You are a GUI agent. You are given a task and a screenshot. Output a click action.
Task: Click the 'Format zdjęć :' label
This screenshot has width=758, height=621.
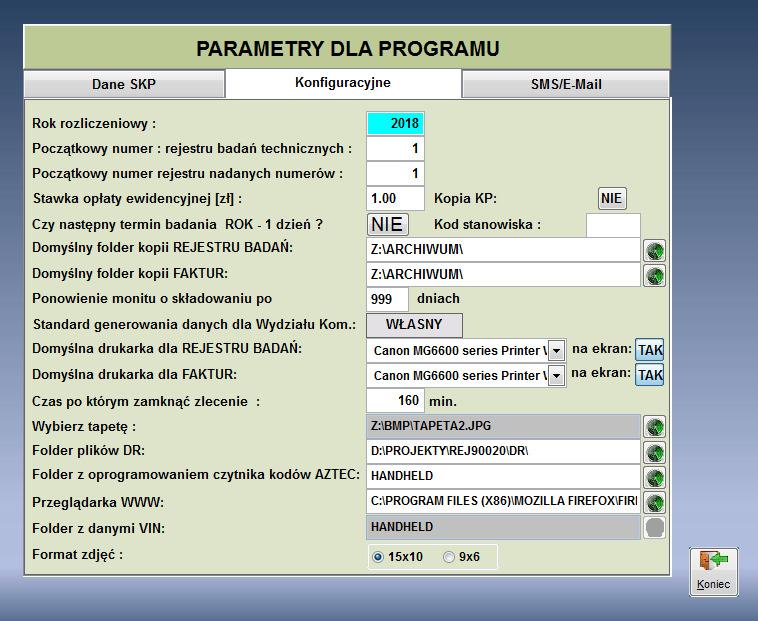77,555
